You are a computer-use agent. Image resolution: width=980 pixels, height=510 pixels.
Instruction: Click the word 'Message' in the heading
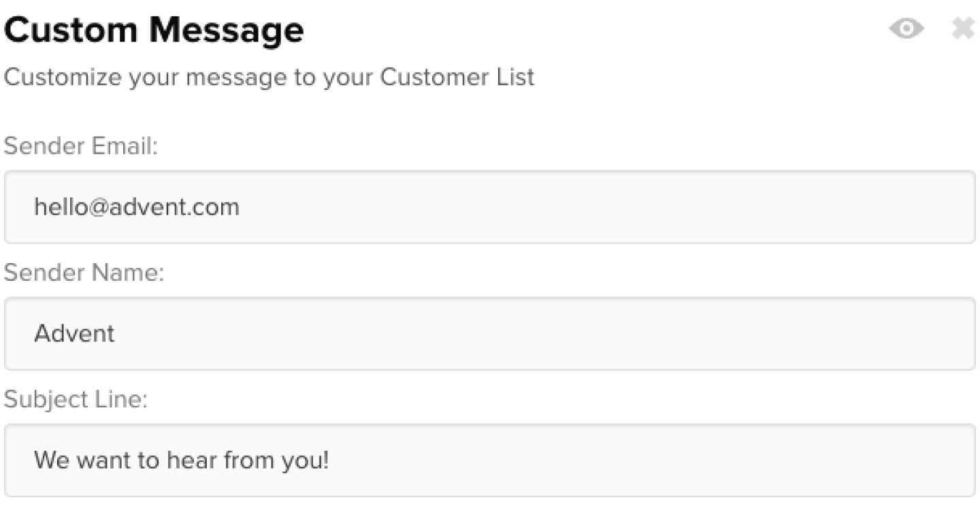(x=227, y=31)
